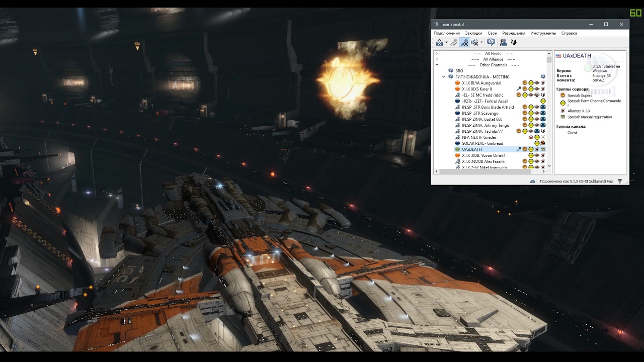Click the blue status orb beside SOLAR REAL- Ginbread
644x362 pixels.
click(x=457, y=143)
